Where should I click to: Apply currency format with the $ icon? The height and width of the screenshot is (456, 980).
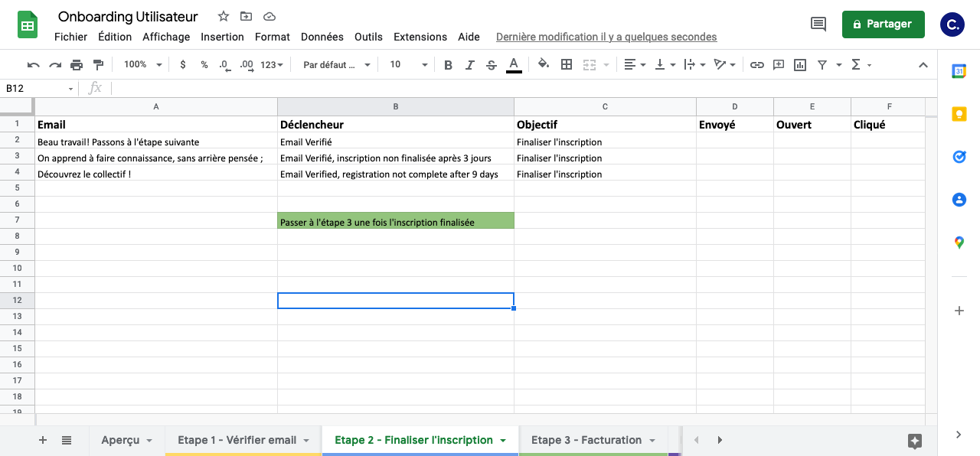pyautogui.click(x=182, y=64)
